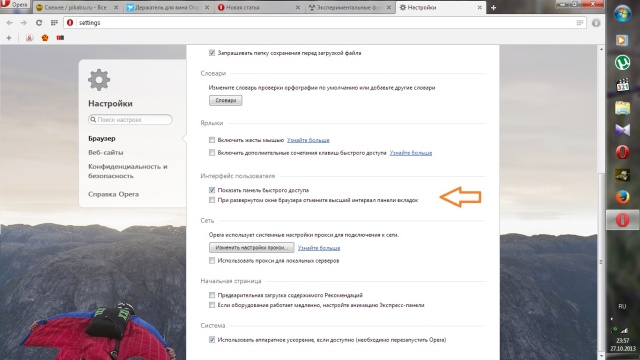Open Узнайте больше link for keyboard shortcuts
640x360 pixels.
pyautogui.click(x=411, y=153)
